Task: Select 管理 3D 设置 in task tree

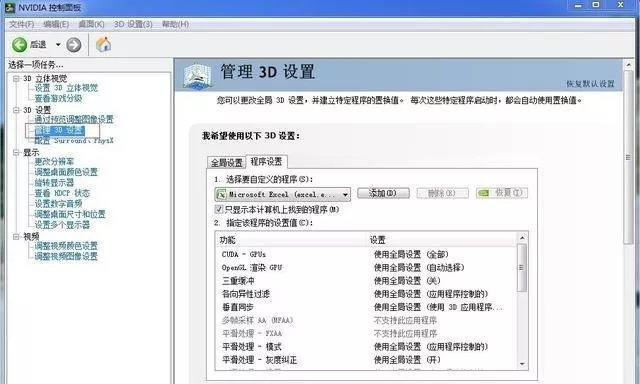Action: pos(60,130)
